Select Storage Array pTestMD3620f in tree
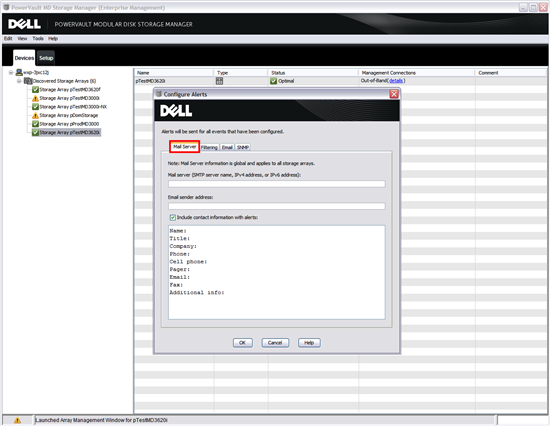Image resolution: width=550 pixels, height=426 pixels. 70,89
